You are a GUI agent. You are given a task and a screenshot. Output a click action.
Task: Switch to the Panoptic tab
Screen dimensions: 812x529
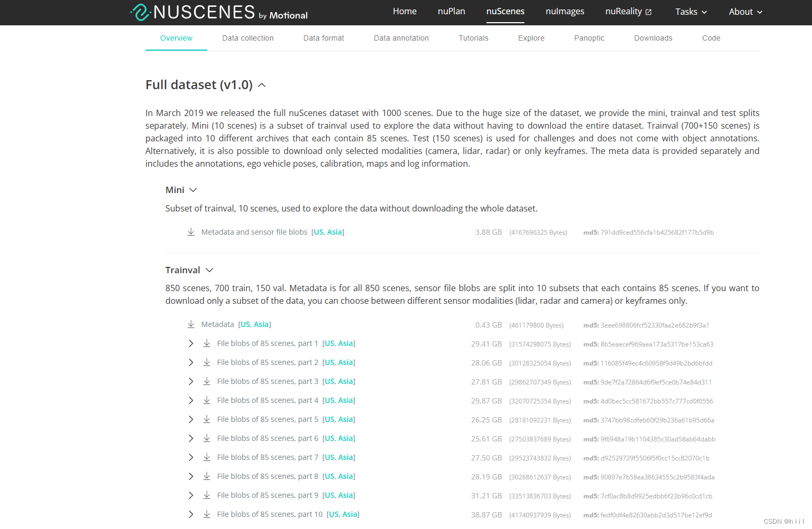point(589,38)
